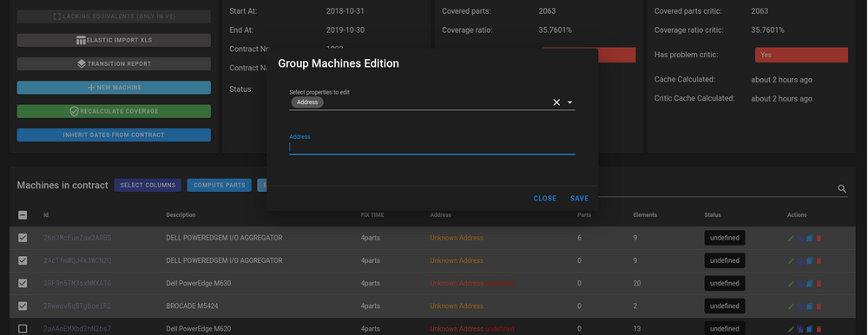Check the checkbox for Dell PowerEdge M620 row
This screenshot has height=335, width=868.
(x=23, y=329)
